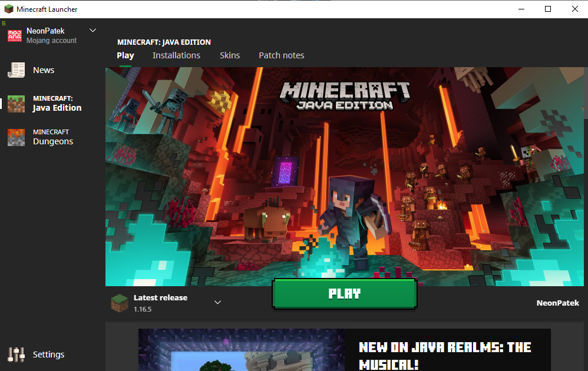Open the News newspaper icon
The height and width of the screenshot is (371, 588).
16,70
